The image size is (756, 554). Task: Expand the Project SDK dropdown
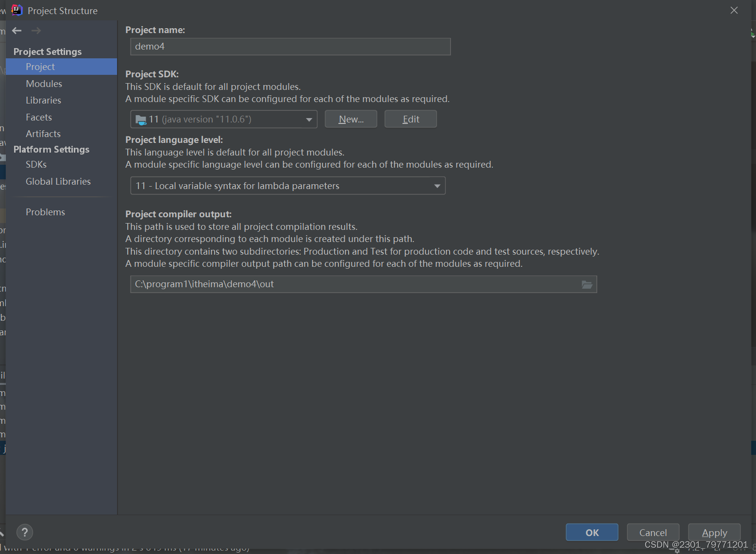point(309,119)
